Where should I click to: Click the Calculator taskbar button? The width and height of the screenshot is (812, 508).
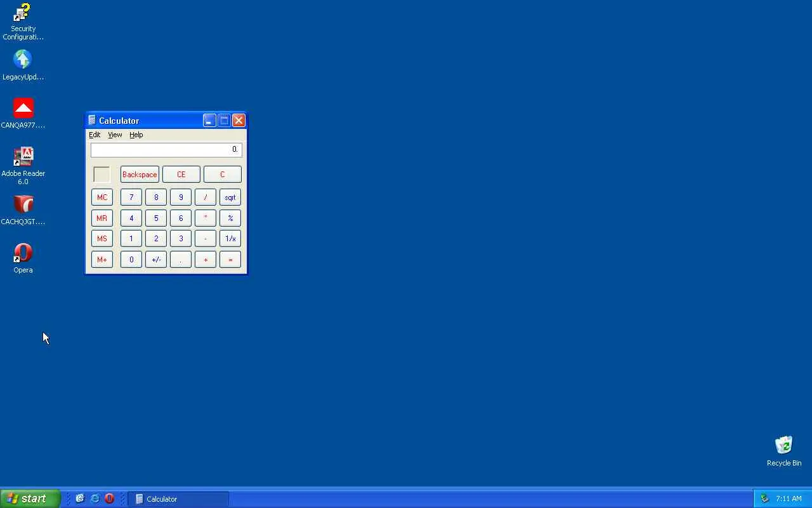pos(178,498)
